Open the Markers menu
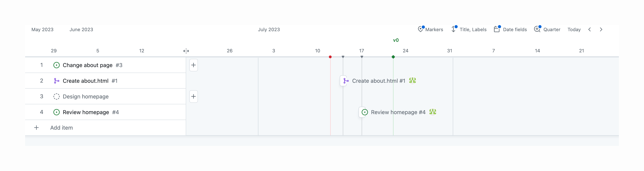 tap(431, 29)
